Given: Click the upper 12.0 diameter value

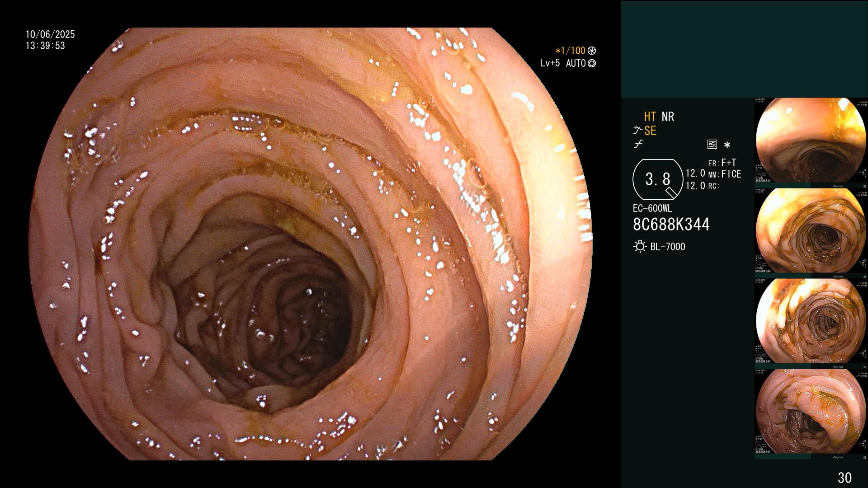Looking at the screenshot, I should [x=695, y=173].
